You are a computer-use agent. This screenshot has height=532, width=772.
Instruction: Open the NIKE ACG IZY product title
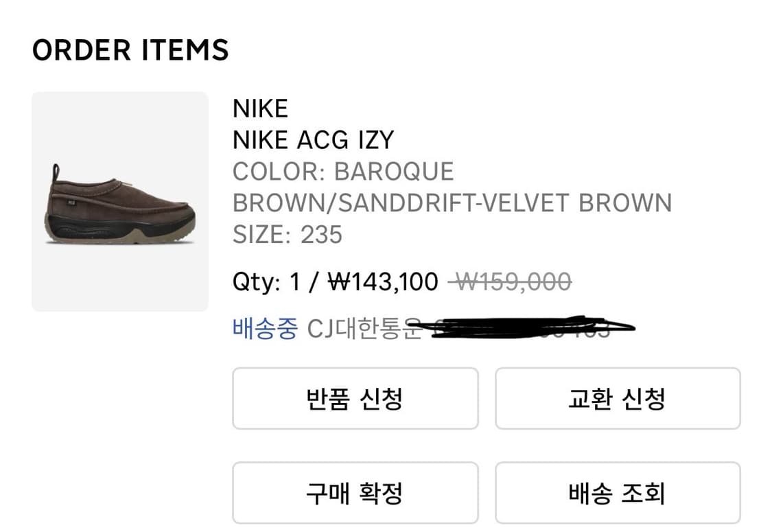313,139
